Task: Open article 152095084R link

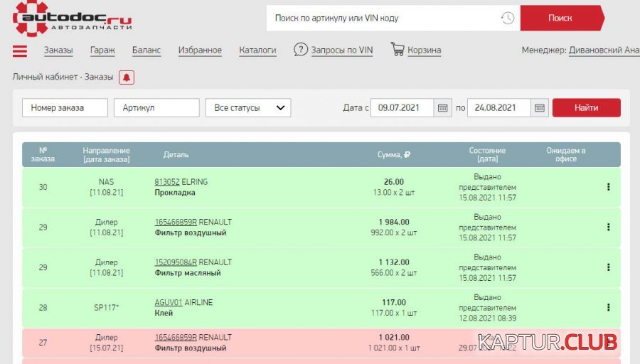Action: (176, 262)
